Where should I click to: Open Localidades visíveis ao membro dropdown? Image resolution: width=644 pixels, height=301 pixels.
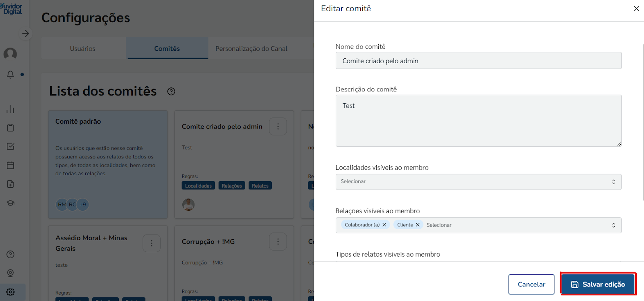pyautogui.click(x=479, y=182)
